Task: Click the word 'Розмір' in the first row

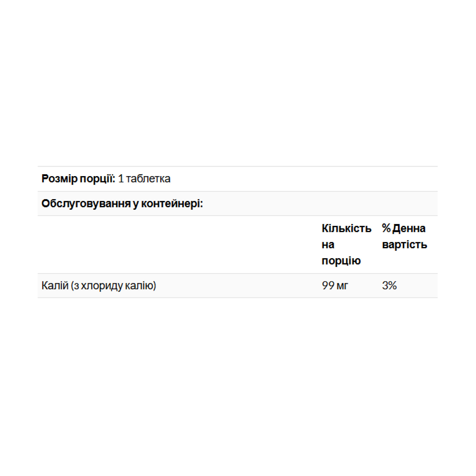Action: pyautogui.click(x=59, y=179)
